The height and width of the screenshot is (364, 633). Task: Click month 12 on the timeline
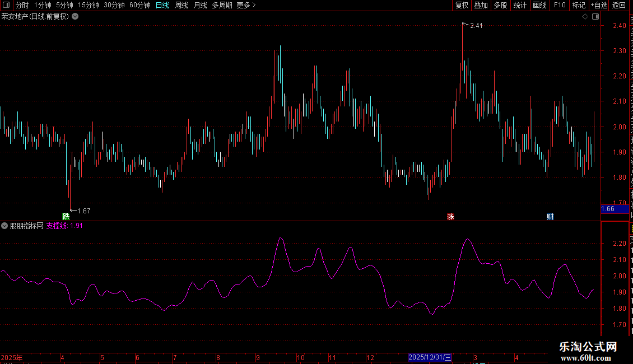pos(370,357)
